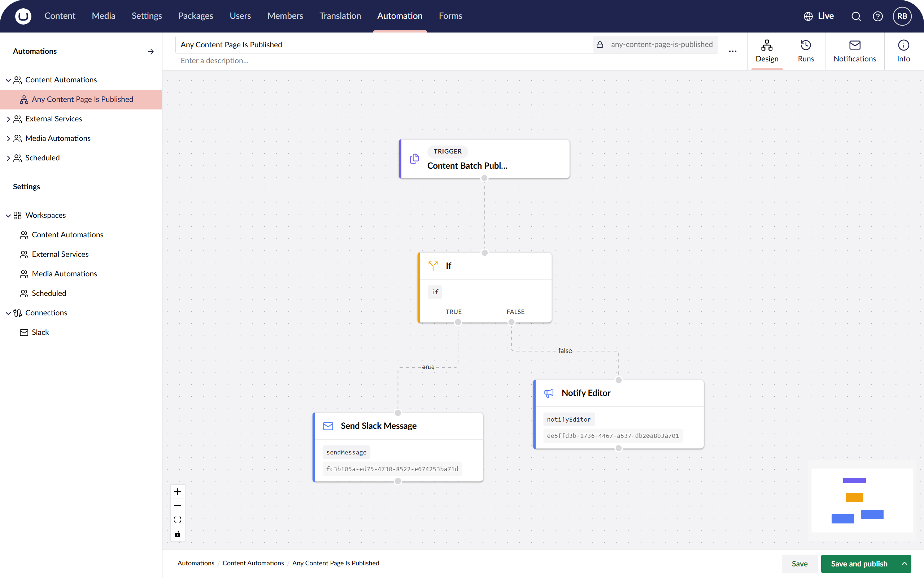
Task: Click the Live globe indicator
Action: 819,16
